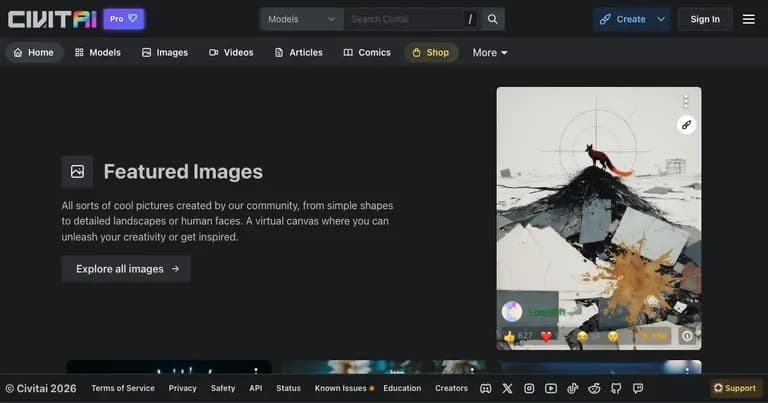768x403 pixels.
Task: Open the info icon on fox image
Action: click(x=687, y=336)
